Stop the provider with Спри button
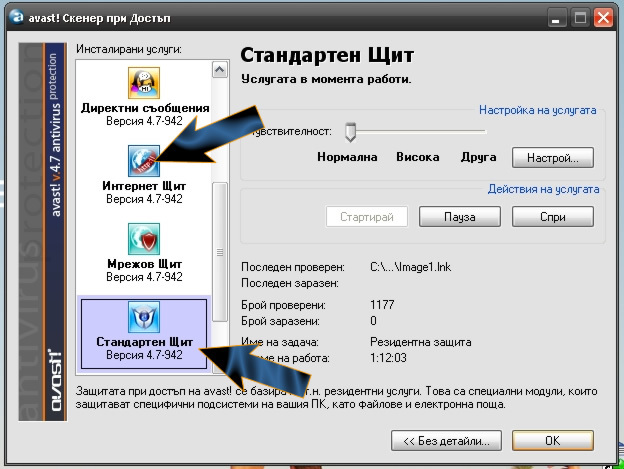Viewport: 624px width, 469px height. pos(553,217)
